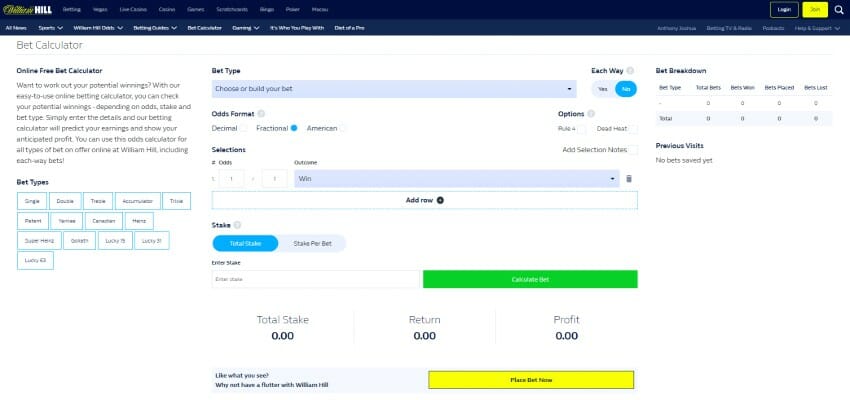850x400 pixels.
Task: Open Podcasts link
Action: click(773, 28)
